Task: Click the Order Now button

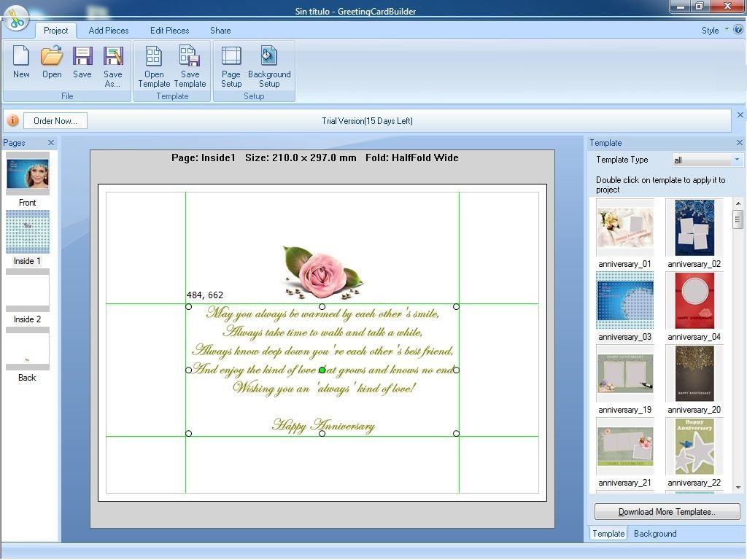Action: click(x=55, y=120)
